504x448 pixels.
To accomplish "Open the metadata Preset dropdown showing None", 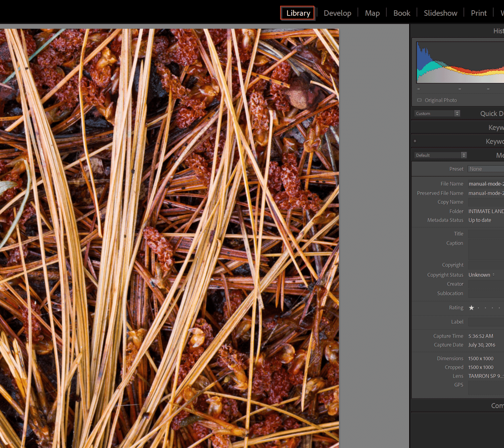I will [x=486, y=169].
